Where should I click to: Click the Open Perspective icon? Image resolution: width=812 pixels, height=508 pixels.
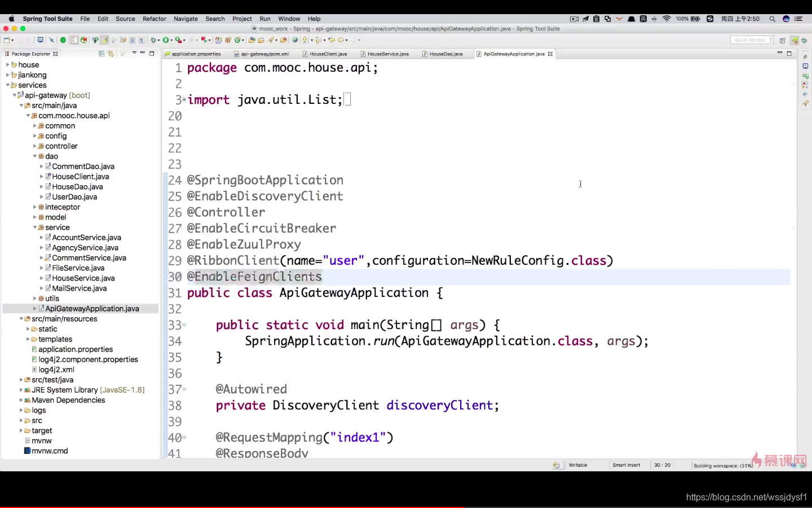click(783, 40)
